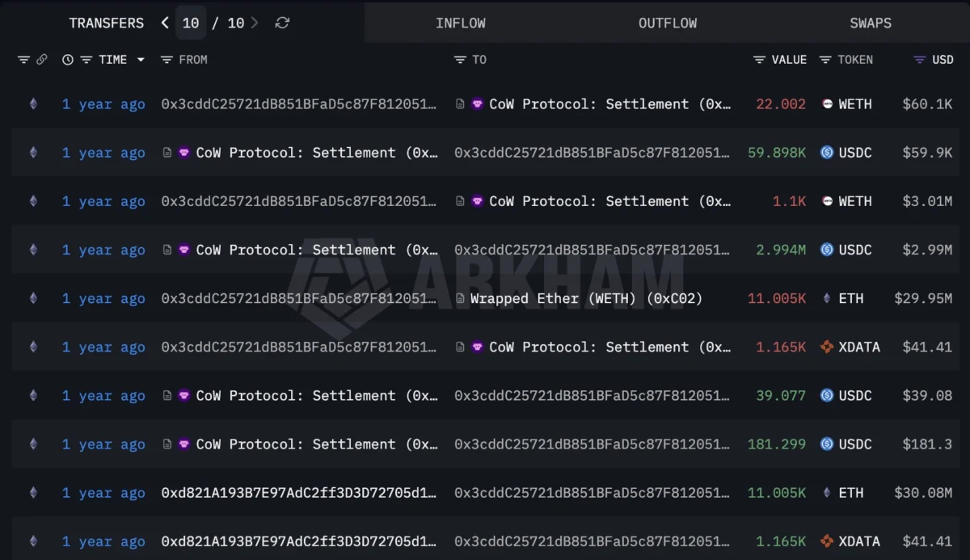Click the ETH token icon in $29.95M row
Image resolution: width=970 pixels, height=560 pixels.
(x=827, y=298)
